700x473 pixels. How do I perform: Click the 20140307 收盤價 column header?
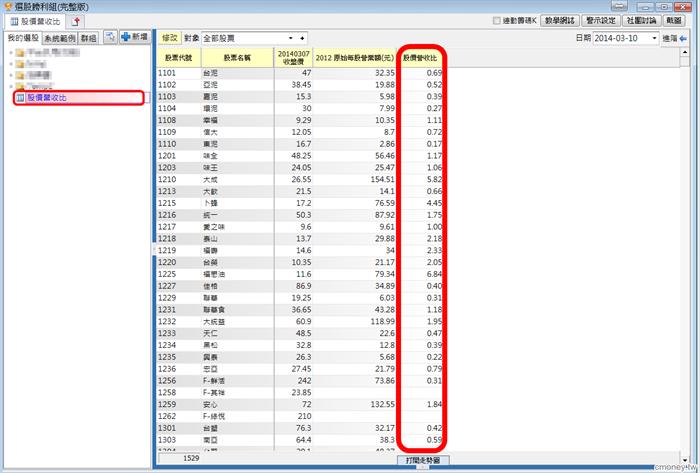point(293,58)
